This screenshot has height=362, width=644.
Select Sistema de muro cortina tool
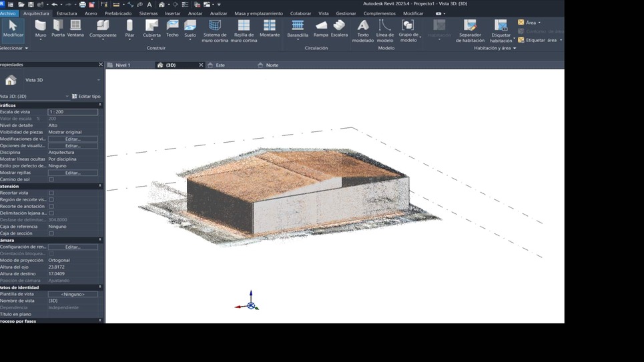pyautogui.click(x=215, y=31)
